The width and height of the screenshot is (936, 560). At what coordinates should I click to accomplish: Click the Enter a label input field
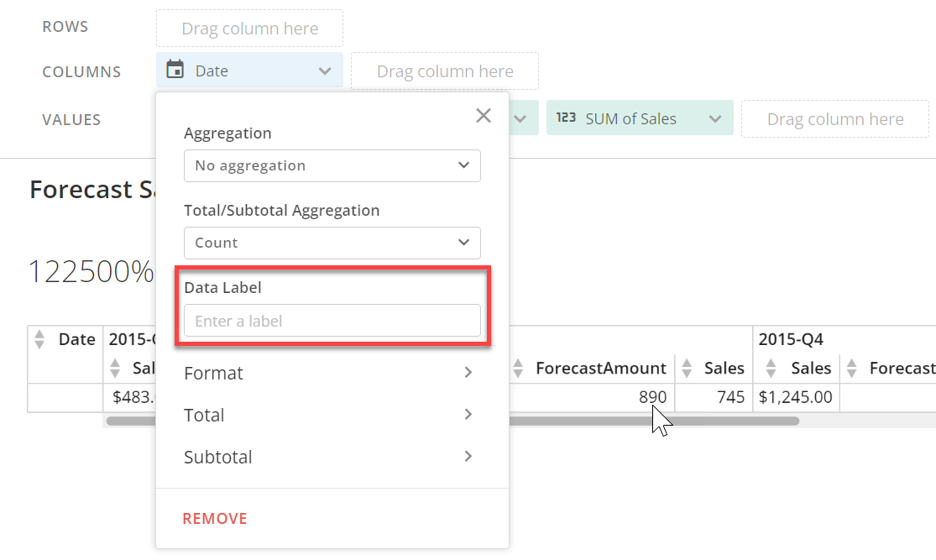[332, 320]
